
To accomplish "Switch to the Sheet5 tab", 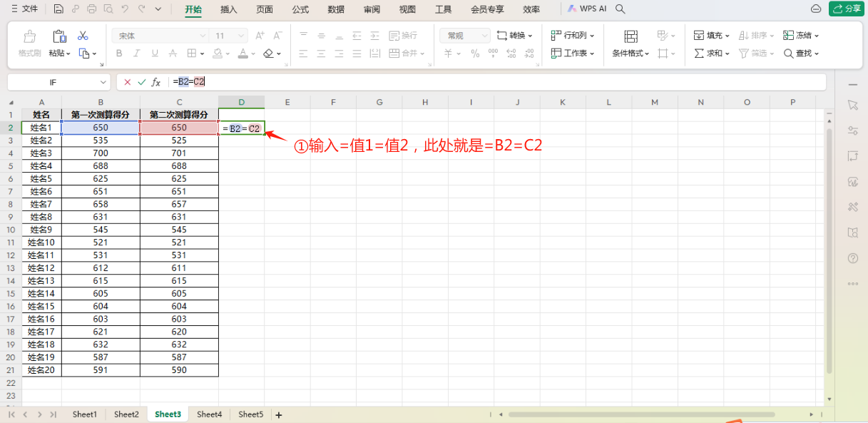I will [251, 414].
